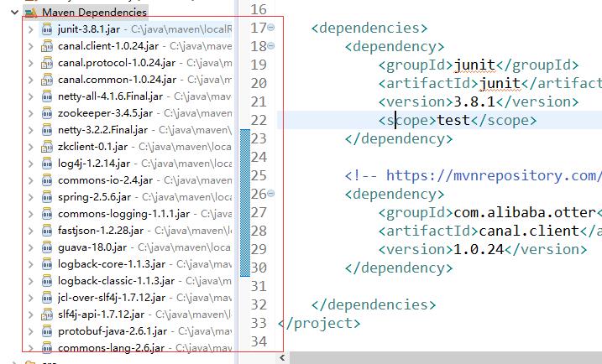Collapse the canal.client dependency fold at line 26
Screen dimensions: 602x364
coord(270,195)
